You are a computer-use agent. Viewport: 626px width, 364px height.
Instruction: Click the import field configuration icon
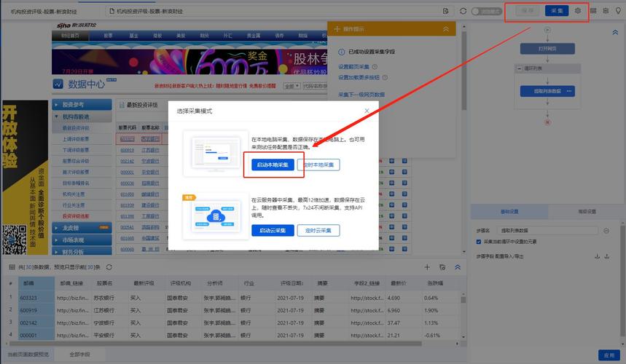598,256
